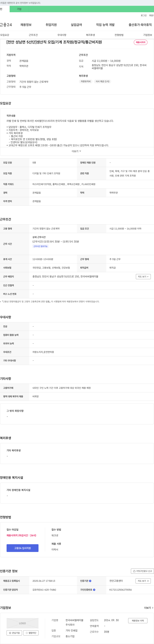Click the 천안고용센터 agency name
Viewport: 154px width, 644px height.
(116, 581)
